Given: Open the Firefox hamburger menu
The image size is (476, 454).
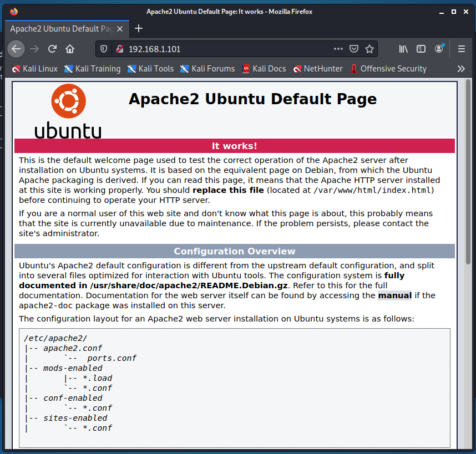Looking at the screenshot, I should pos(461,49).
